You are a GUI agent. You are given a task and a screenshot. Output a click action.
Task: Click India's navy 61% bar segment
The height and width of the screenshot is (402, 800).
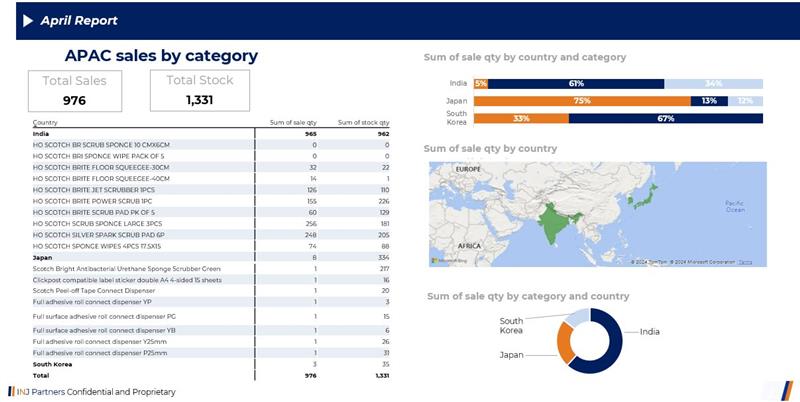pyautogui.click(x=576, y=84)
